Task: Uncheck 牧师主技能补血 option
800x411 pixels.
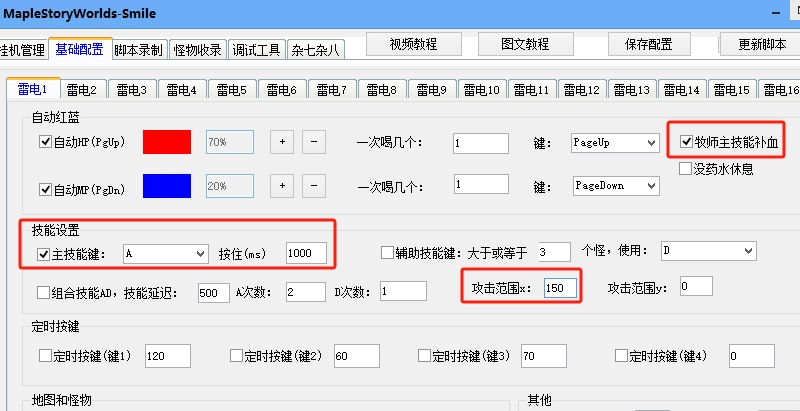Action: (686, 142)
